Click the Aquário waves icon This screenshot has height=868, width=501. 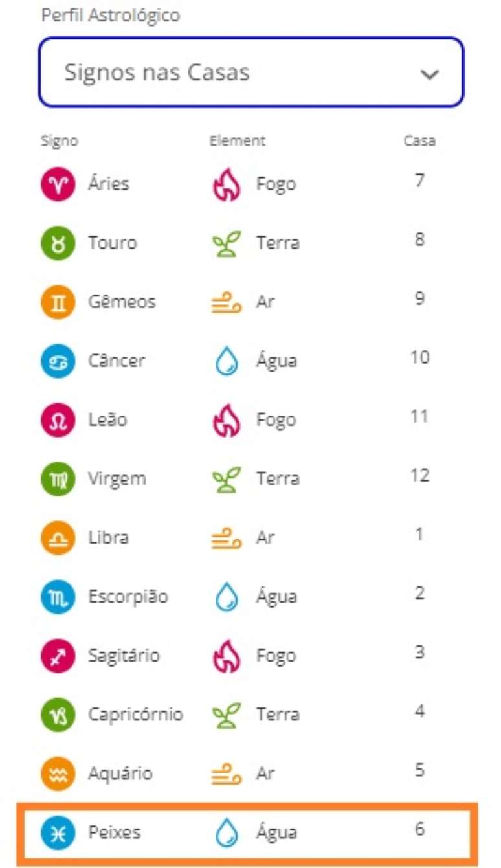click(59, 773)
